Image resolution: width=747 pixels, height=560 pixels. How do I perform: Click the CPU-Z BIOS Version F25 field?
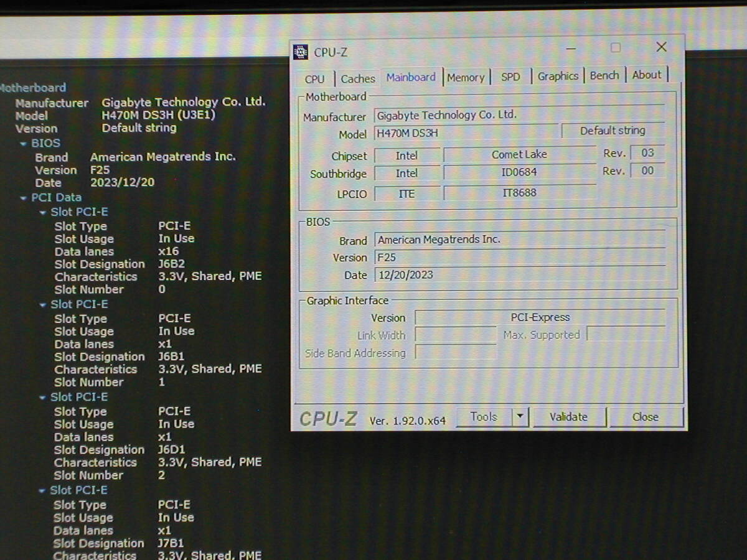[519, 257]
